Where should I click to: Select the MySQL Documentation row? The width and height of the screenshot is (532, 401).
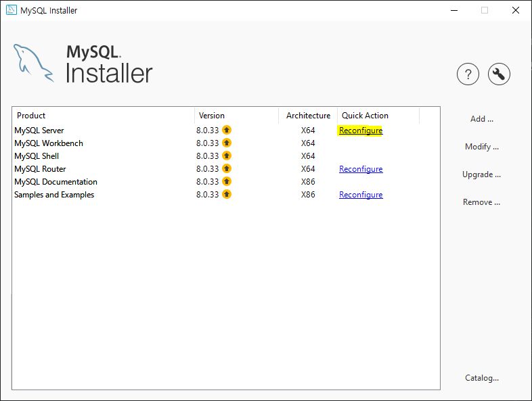point(226,182)
